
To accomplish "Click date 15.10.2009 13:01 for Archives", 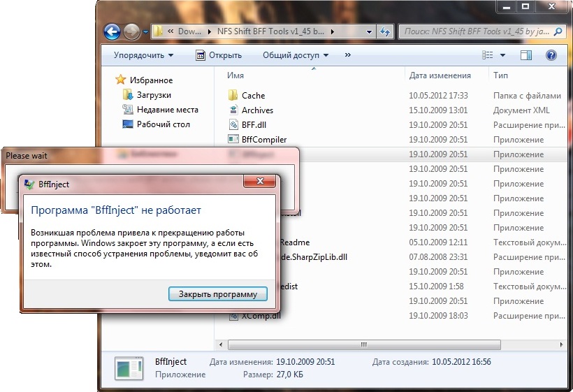I will [438, 110].
